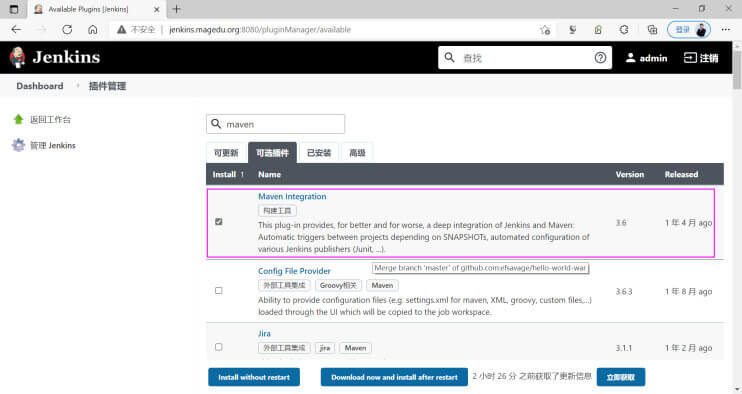Click the search help question icon
This screenshot has height=394, width=742.
[600, 58]
